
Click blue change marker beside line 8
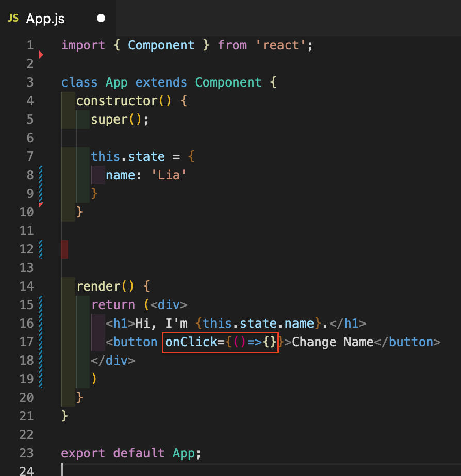point(41,175)
